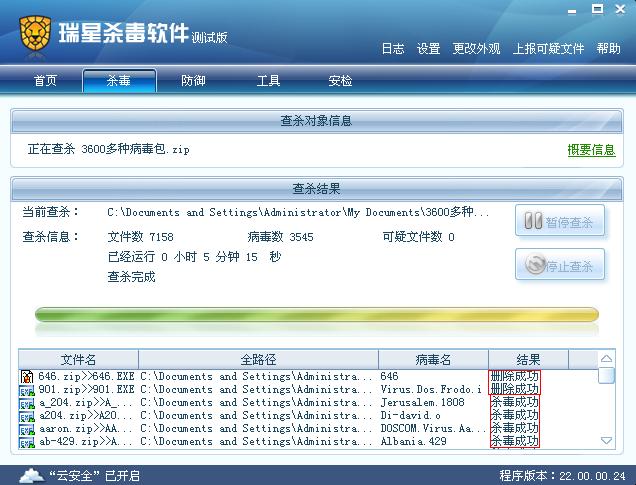The width and height of the screenshot is (636, 485).
Task: Open the 防御 defense tab
Action: pyautogui.click(x=193, y=80)
